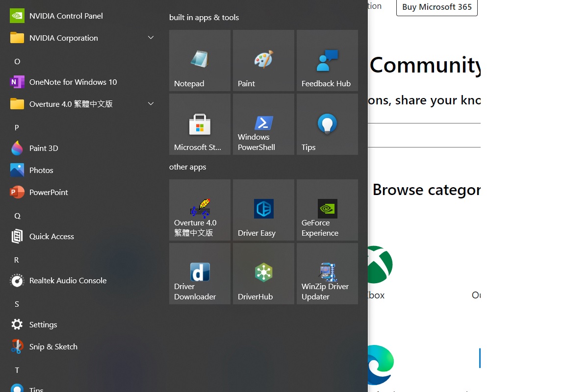Launch OneNote for Windows 10
This screenshot has height=392, width=565.
point(83,82)
